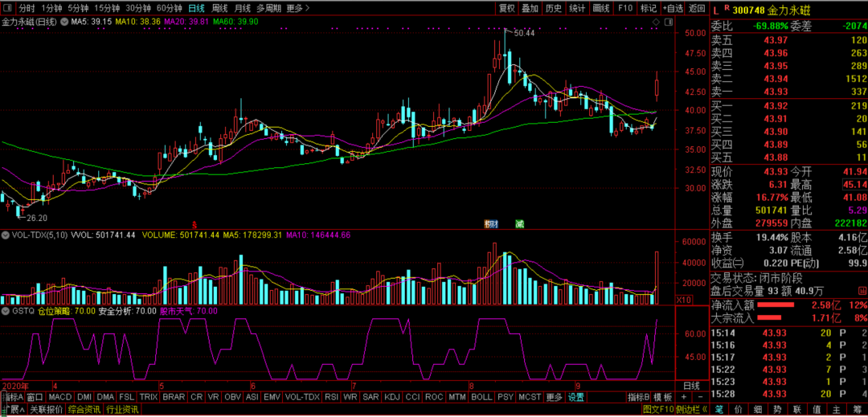Click the 减 marker icon on the chart

tap(520, 223)
